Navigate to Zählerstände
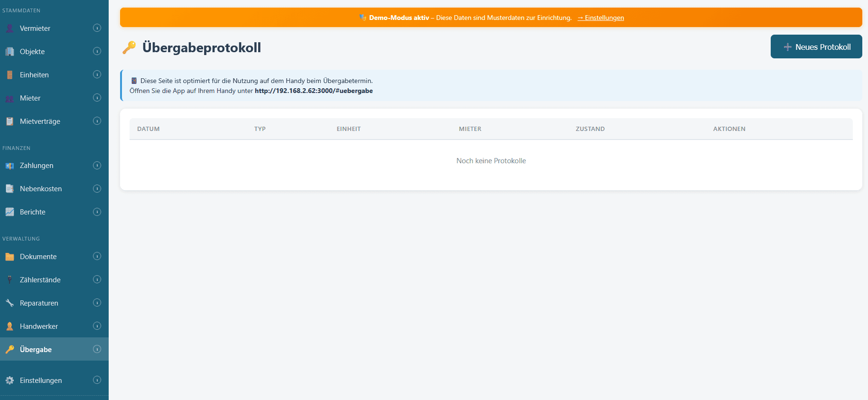 [x=40, y=280]
